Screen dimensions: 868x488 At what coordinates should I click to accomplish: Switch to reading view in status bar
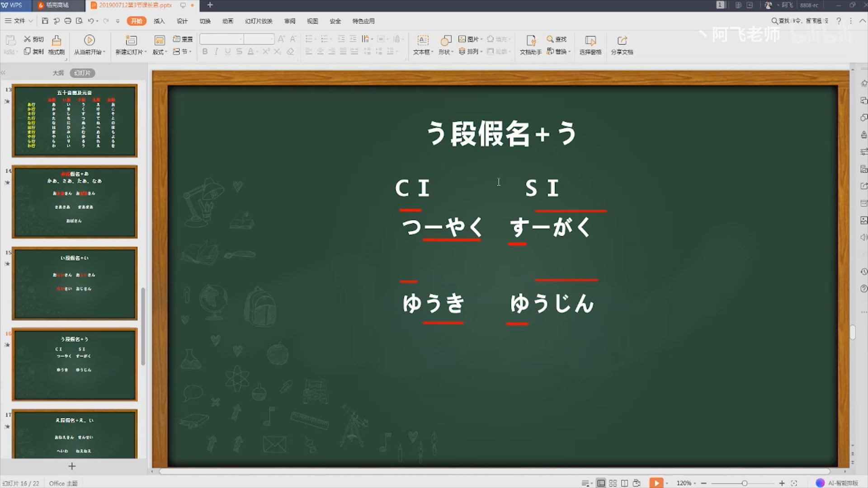pos(624,483)
